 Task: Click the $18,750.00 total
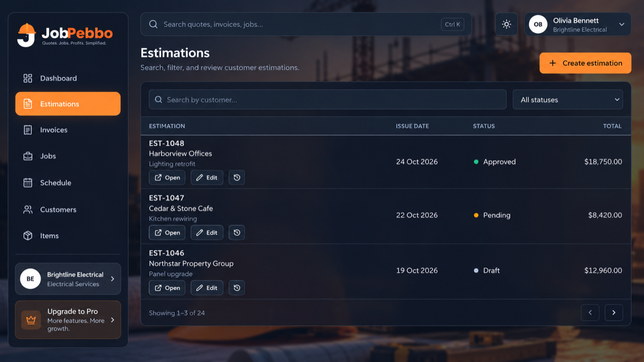[603, 162]
